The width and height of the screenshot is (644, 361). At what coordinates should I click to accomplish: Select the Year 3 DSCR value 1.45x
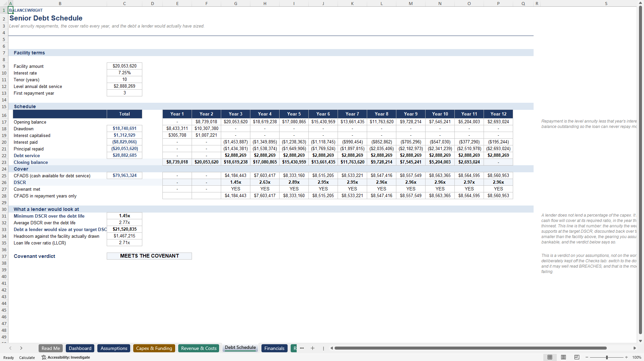coord(236,182)
